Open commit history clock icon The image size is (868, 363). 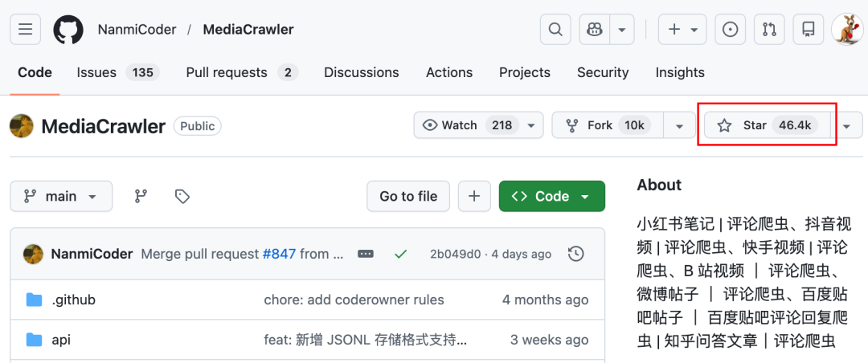[575, 254]
